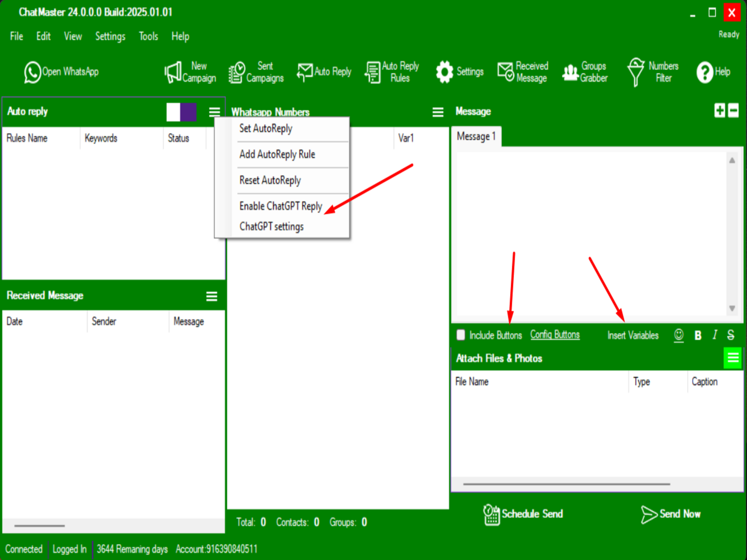Viewport: 747px width, 560px height.
Task: Open the Config Buttons link
Action: point(555,335)
